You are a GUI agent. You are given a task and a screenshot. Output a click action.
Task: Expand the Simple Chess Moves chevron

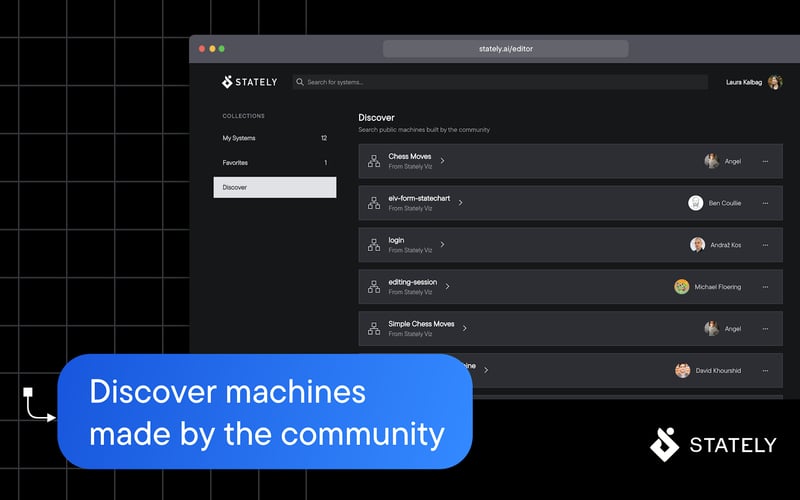coord(464,328)
